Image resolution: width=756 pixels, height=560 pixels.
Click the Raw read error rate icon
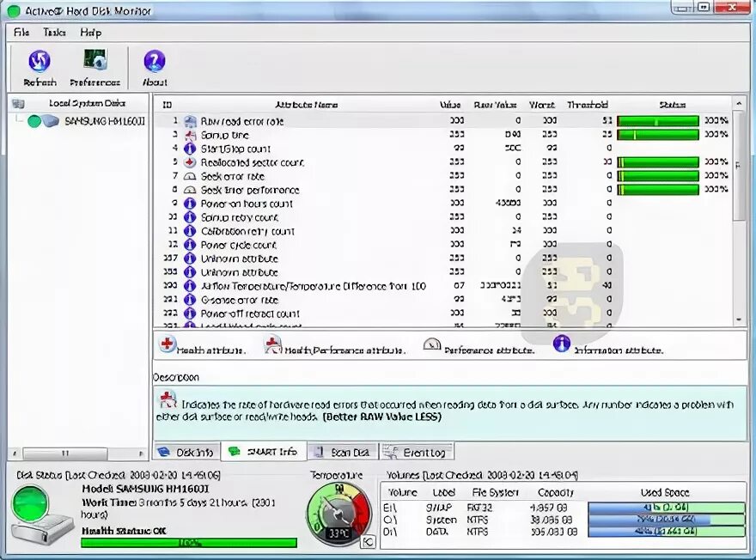[x=191, y=121]
